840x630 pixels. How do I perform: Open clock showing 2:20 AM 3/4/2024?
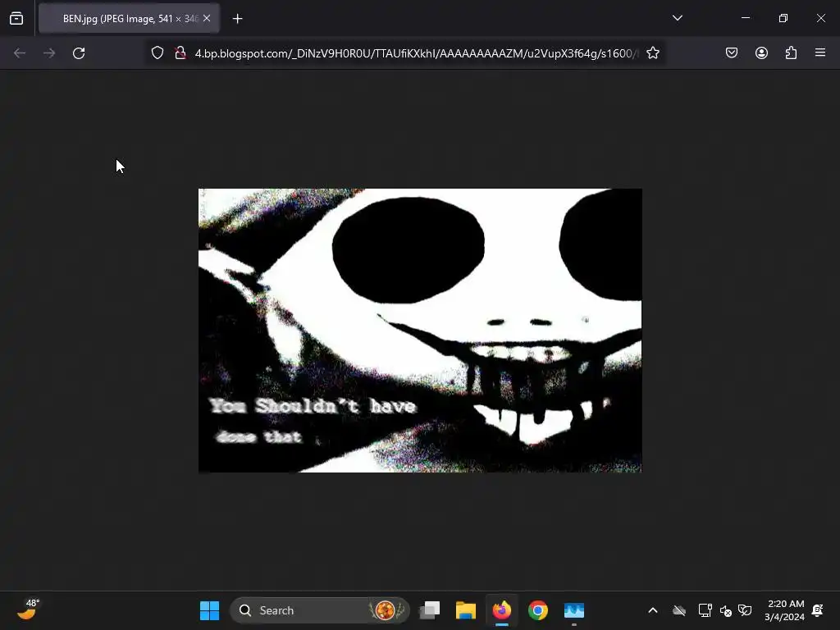point(785,610)
